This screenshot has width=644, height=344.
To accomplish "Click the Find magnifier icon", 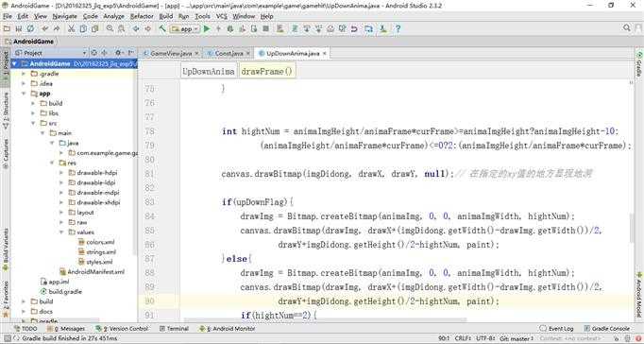I will click(110, 28).
